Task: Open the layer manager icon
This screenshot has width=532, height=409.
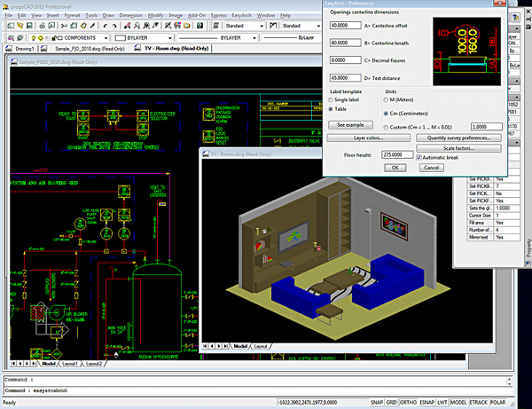Action: pos(11,37)
